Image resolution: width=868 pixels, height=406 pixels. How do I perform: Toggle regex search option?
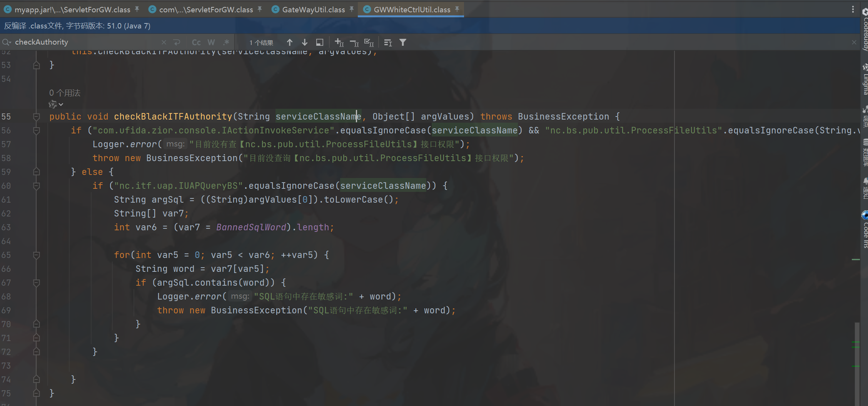point(226,42)
